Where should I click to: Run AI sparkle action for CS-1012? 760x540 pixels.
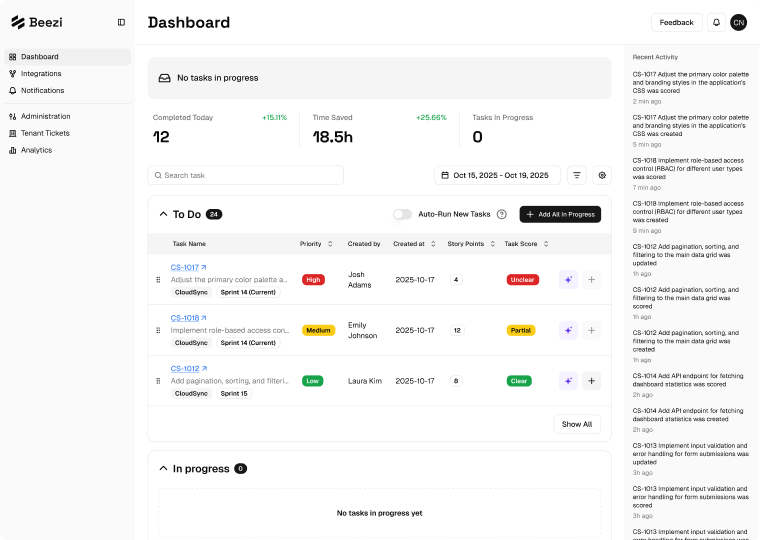pyautogui.click(x=568, y=381)
